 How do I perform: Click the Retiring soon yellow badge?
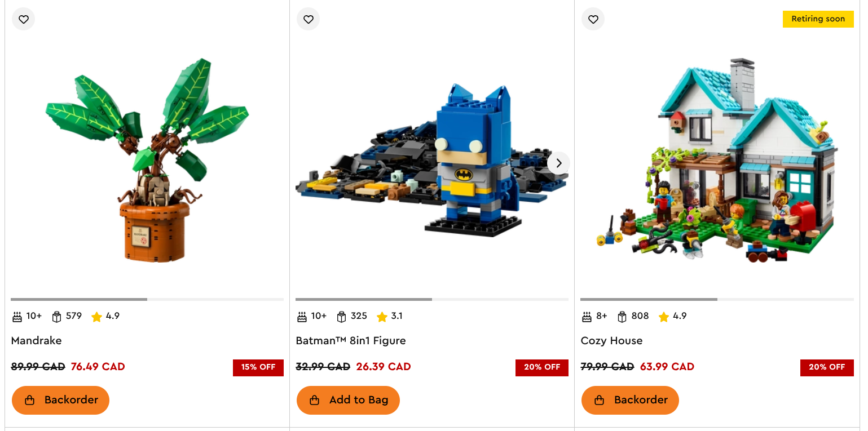pyautogui.click(x=818, y=19)
